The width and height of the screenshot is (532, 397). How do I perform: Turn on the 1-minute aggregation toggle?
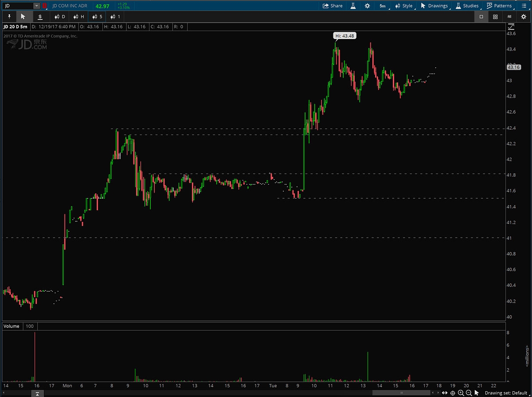coord(115,16)
